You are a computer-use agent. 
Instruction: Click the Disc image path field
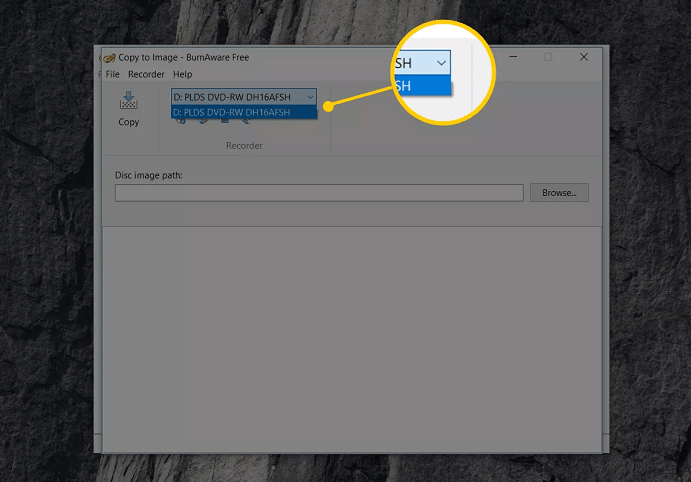(319, 193)
